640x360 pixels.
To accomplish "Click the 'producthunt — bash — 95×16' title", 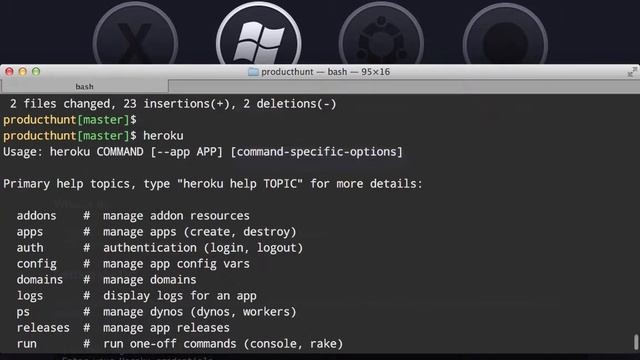I will pos(325,72).
